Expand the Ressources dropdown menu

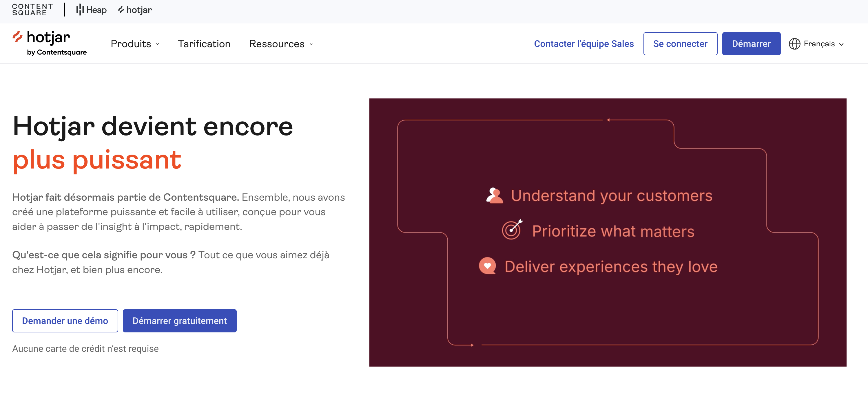277,44
